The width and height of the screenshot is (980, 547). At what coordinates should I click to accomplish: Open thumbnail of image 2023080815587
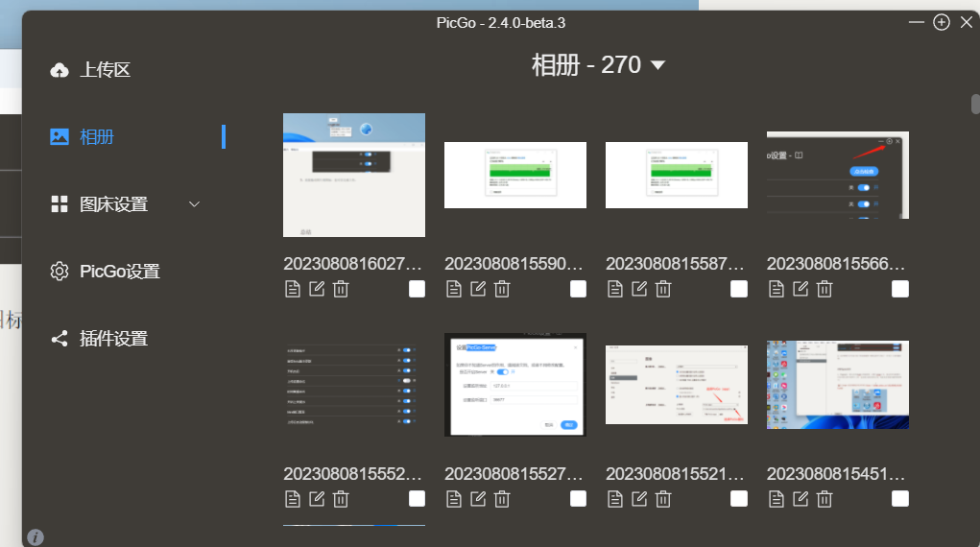(x=677, y=175)
